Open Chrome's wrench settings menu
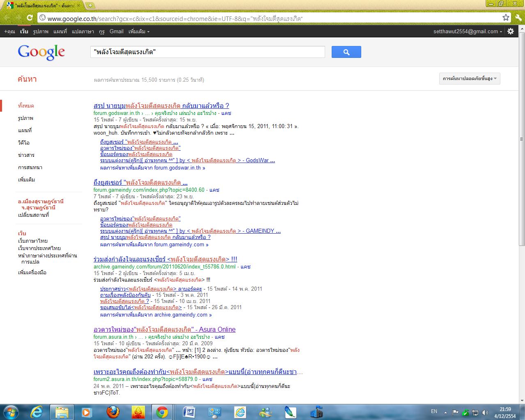Image resolution: width=525 pixels, height=420 pixels. [518, 18]
